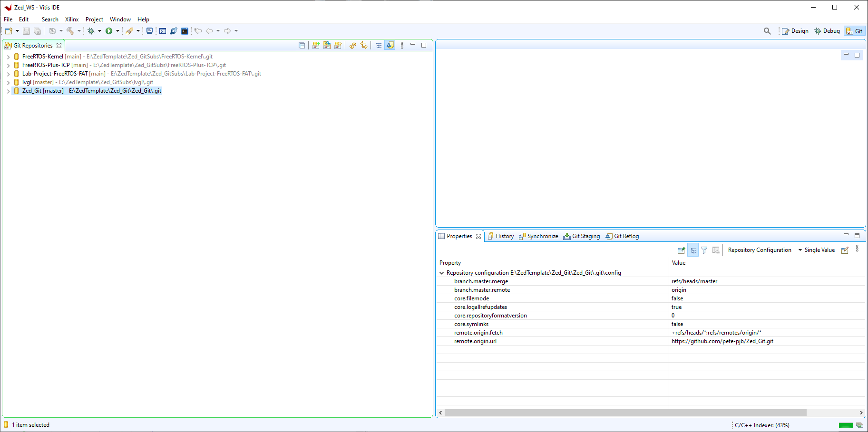Switch to the Git perspective

click(x=854, y=31)
